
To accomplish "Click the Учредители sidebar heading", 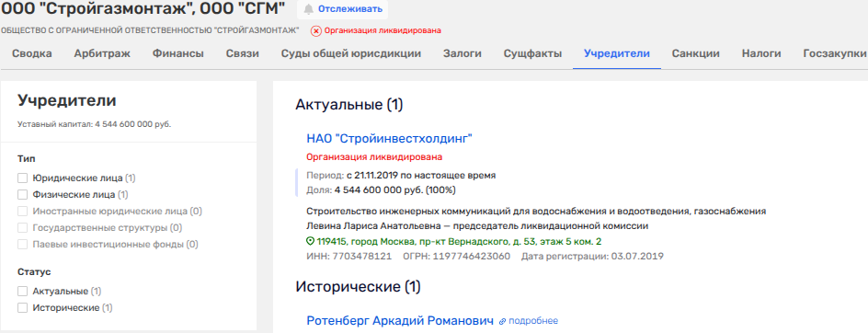I will point(67,100).
